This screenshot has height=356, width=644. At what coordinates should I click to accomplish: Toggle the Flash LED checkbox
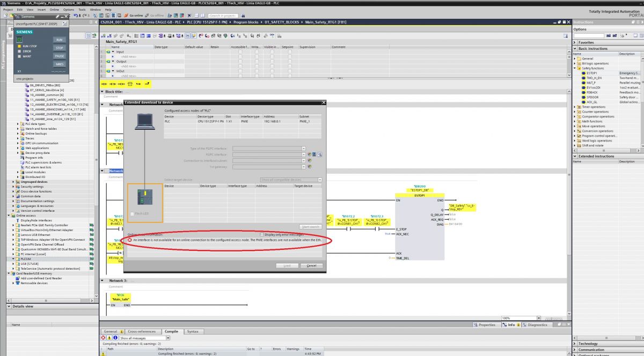131,213
